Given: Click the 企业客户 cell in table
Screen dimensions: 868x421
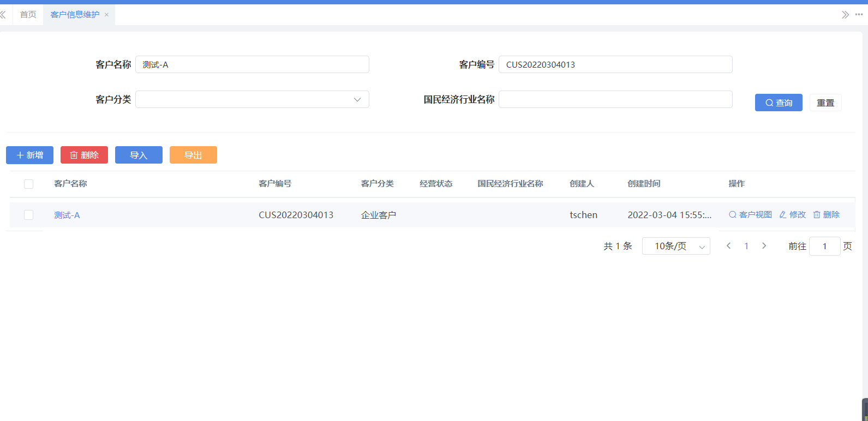Looking at the screenshot, I should (x=379, y=215).
